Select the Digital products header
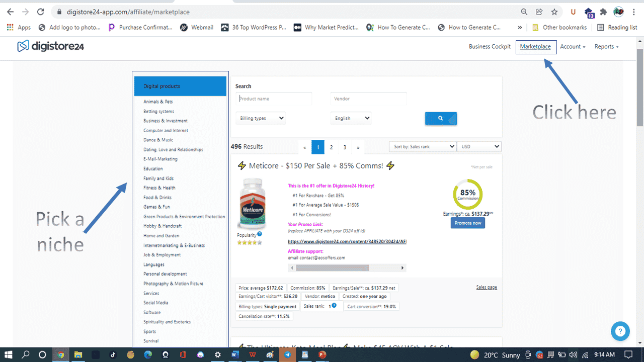The width and height of the screenshot is (644, 362). [180, 86]
